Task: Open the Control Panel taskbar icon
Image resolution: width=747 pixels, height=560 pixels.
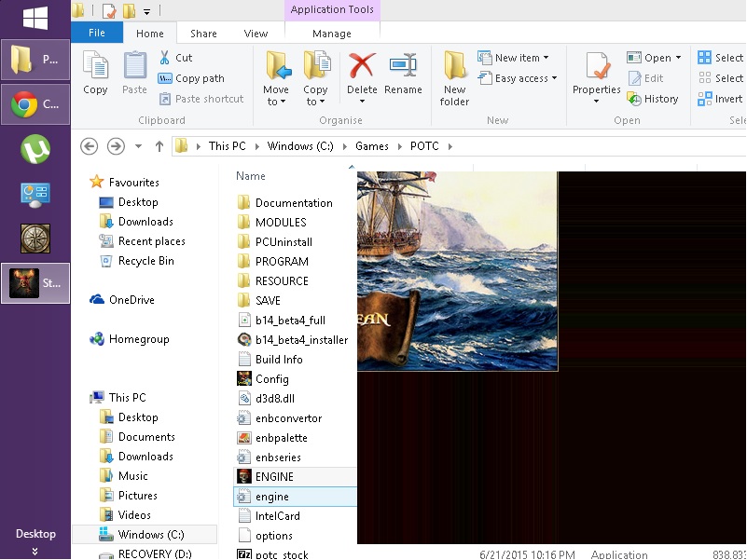Action: coord(35,195)
